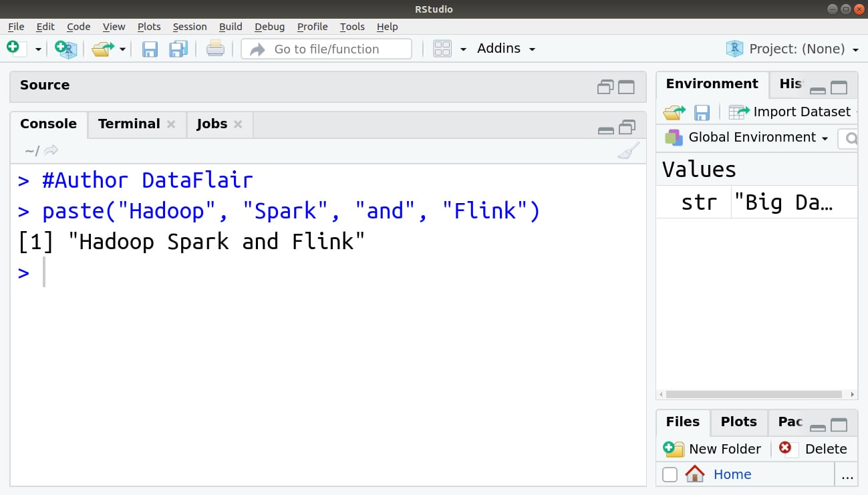
Task: Open the Debug menu
Action: point(269,27)
